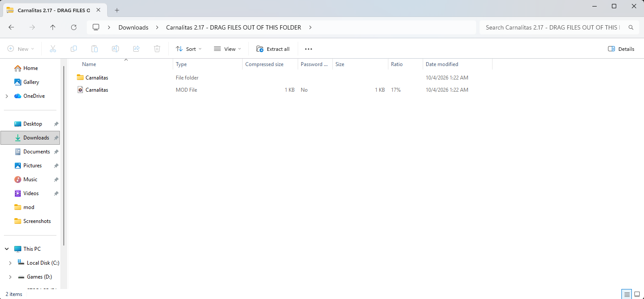Expand the Games (D:) node
The image size is (644, 299).
point(10,277)
